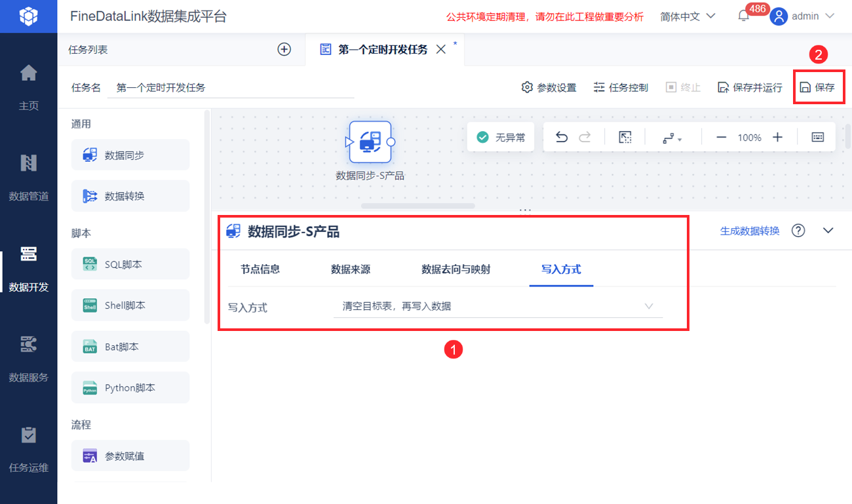852x504 pixels.
Task: Open 任务运维 in the sidebar
Action: (28, 450)
